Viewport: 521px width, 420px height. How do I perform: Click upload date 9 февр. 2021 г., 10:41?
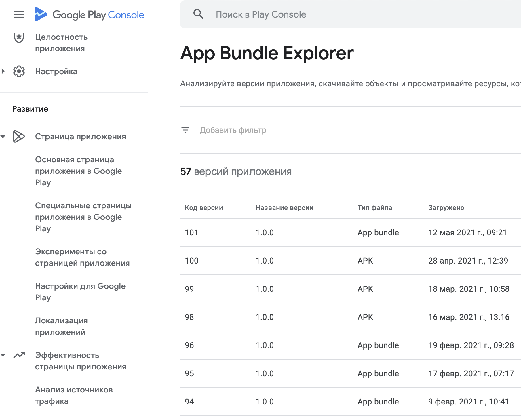pos(469,402)
